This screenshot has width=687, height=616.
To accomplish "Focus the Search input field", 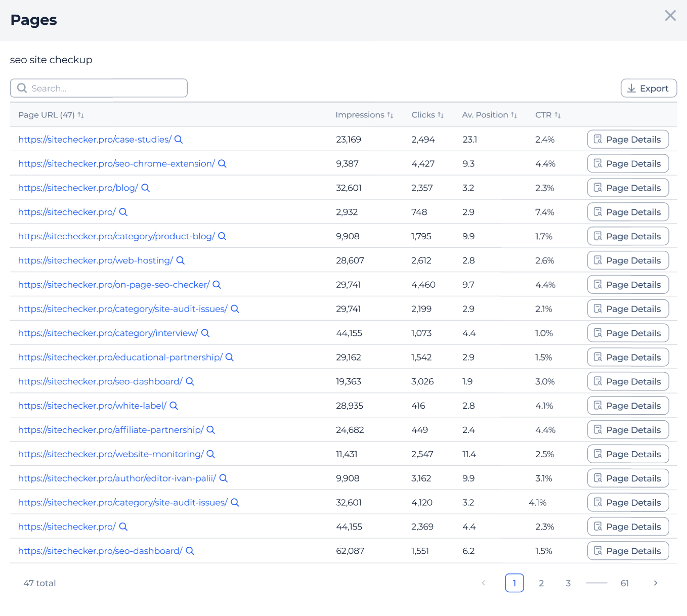I will (99, 88).
